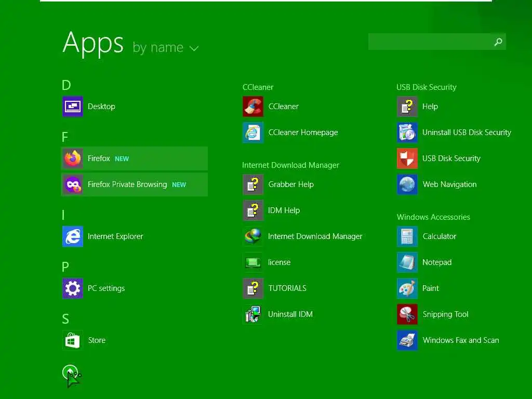Open the TUTORIALS help icon
Image resolution: width=532 pixels, height=399 pixels.
click(x=253, y=288)
